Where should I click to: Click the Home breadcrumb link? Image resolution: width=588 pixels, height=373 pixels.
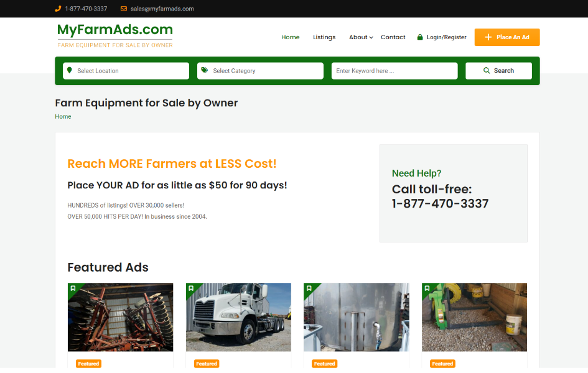click(63, 116)
